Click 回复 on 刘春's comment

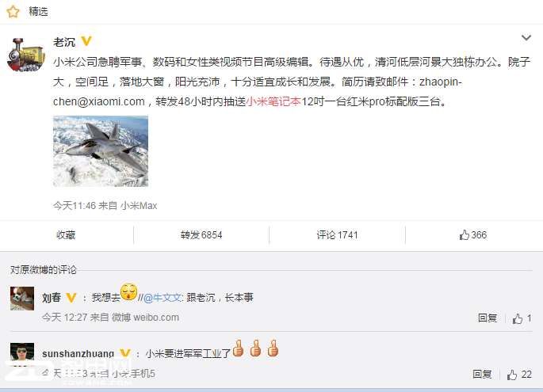click(488, 318)
